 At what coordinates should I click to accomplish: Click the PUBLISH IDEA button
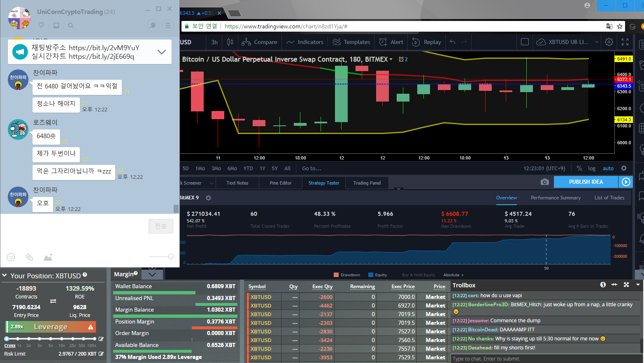click(586, 182)
